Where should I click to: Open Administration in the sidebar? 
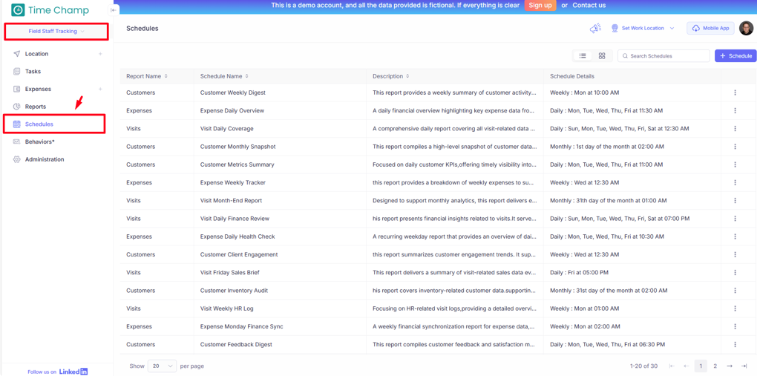[x=44, y=159]
